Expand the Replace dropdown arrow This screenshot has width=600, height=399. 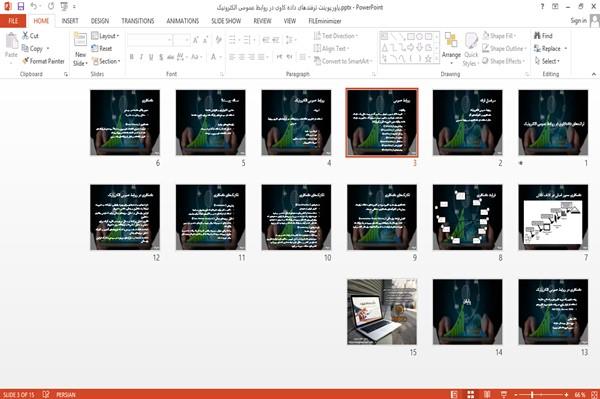566,49
